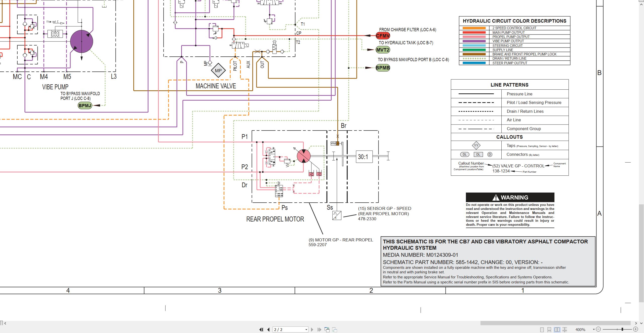Go to the previous page
Viewport: 644px width, 333px height.
click(x=268, y=329)
